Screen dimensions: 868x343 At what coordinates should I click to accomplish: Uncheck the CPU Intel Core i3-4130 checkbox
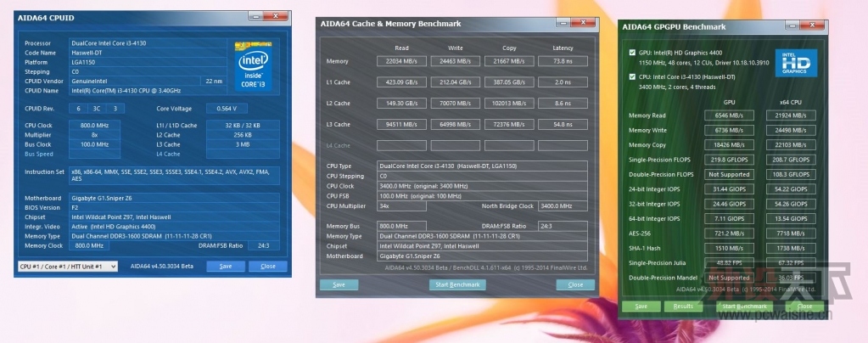[632, 77]
